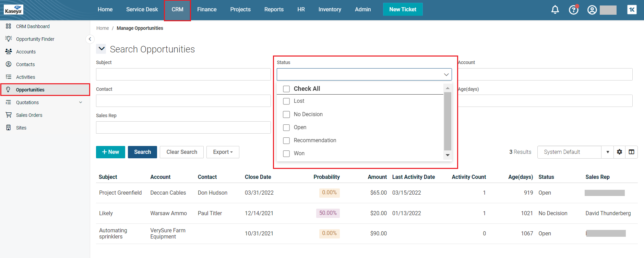Open the Export dropdown
The width and height of the screenshot is (644, 258).
(223, 152)
